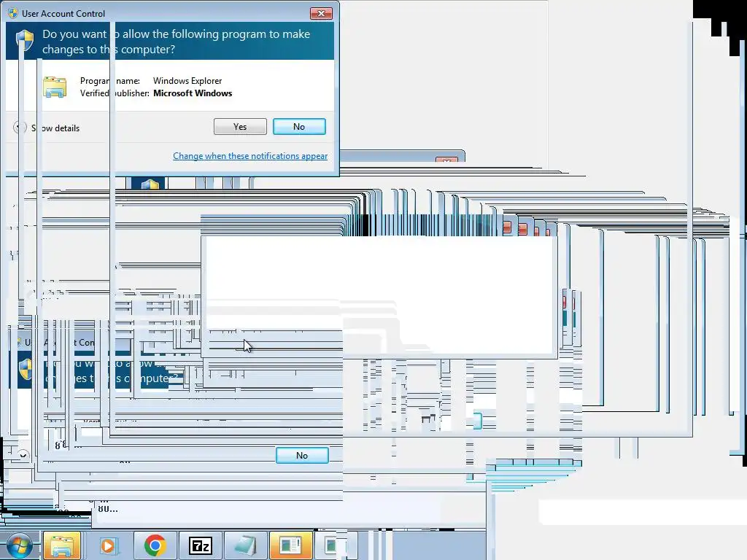Open 7-Zip from the taskbar
Image resolution: width=747 pixels, height=560 pixels.
[x=200, y=545]
